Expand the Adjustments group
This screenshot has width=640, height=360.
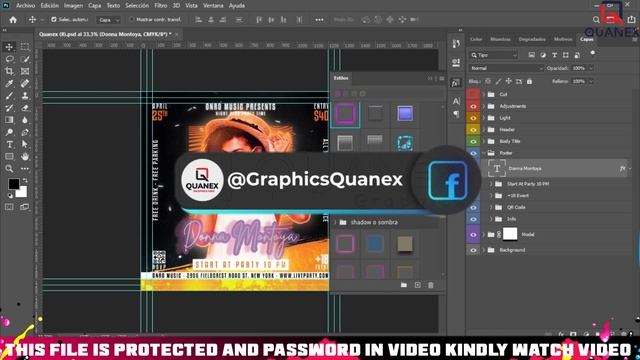point(484,106)
